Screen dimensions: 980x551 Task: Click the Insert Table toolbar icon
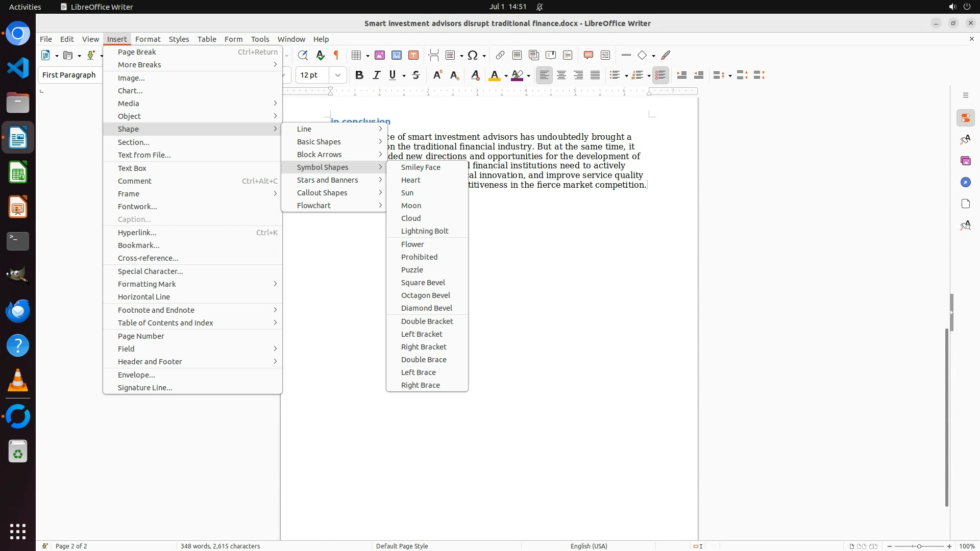357,55
